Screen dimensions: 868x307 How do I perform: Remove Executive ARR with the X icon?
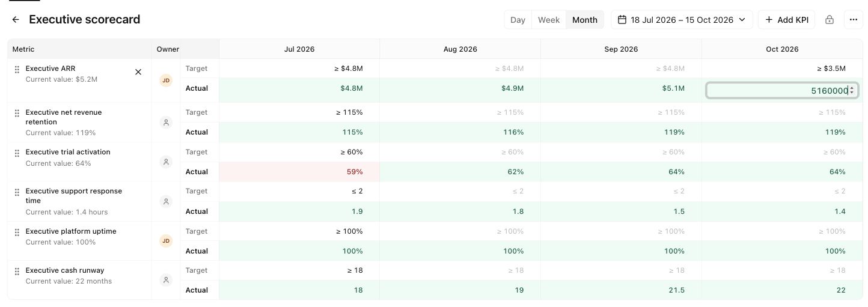(x=138, y=72)
